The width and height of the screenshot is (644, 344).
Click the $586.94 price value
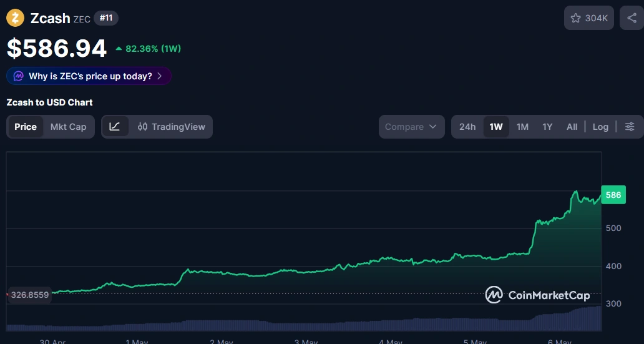57,49
